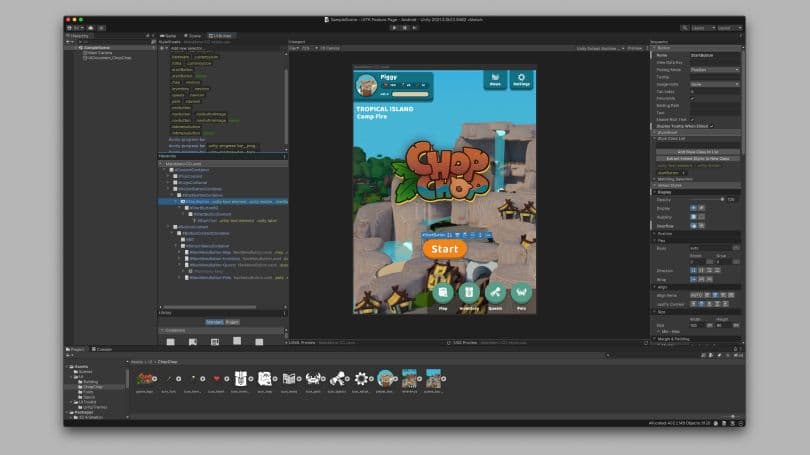Toggle the Focusable checkbox in Inspector

[692, 98]
